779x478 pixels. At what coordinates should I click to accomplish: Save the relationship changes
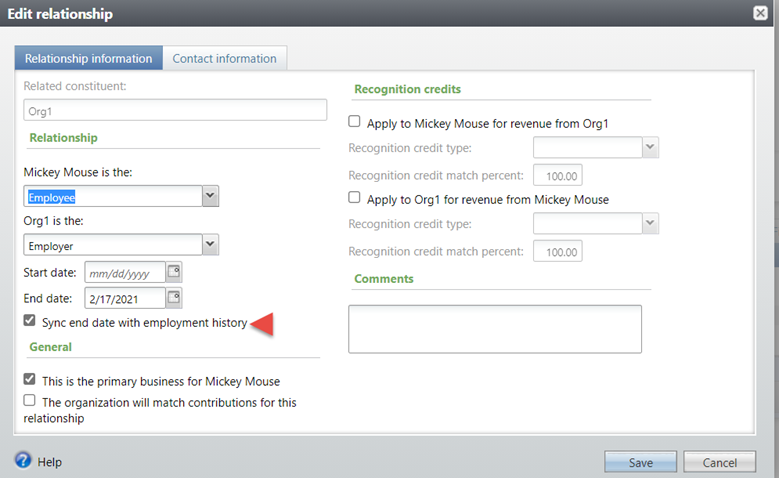coord(640,462)
